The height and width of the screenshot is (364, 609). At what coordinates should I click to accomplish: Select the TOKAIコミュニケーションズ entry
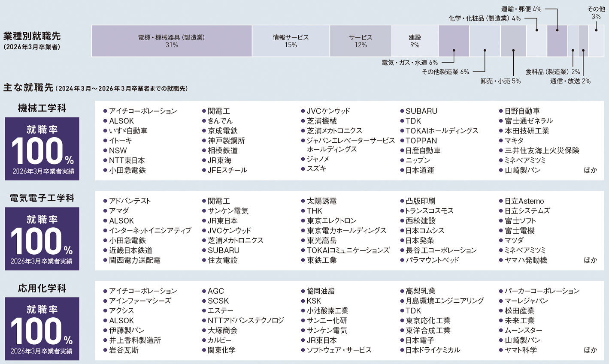(x=348, y=250)
